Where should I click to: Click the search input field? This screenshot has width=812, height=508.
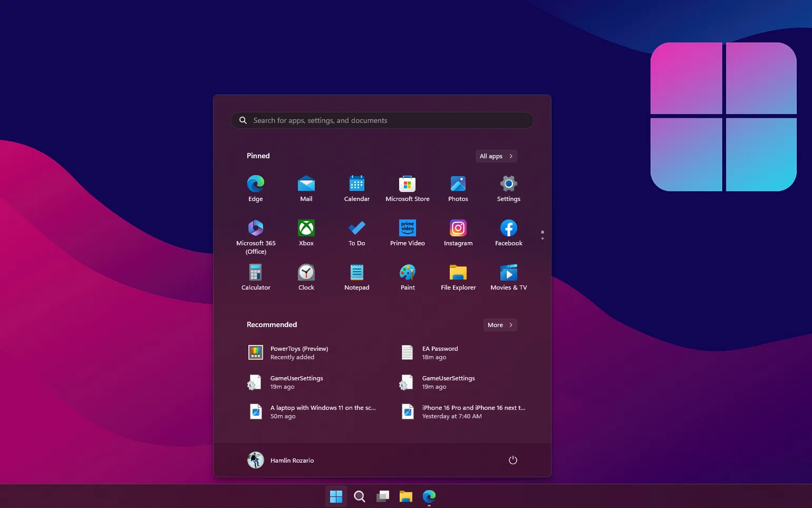(382, 120)
